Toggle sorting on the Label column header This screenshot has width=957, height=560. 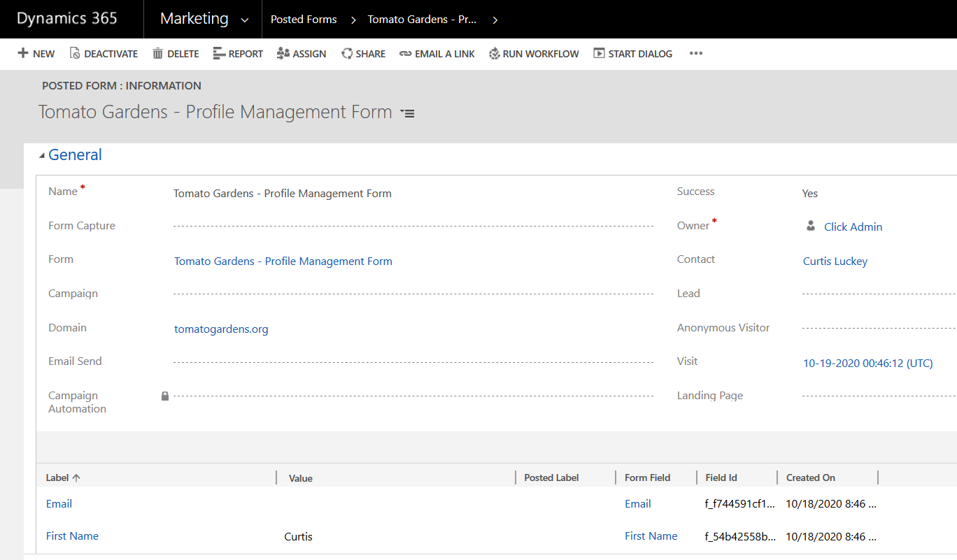pyautogui.click(x=62, y=477)
